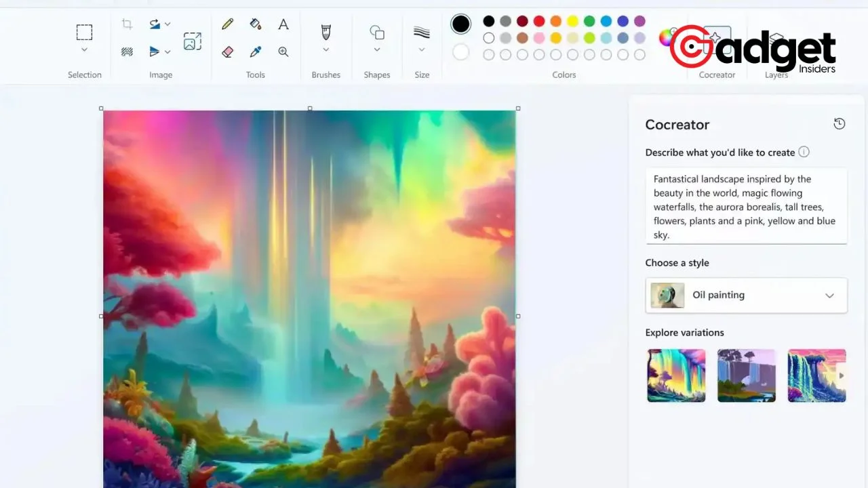Select Color 2 white circle

(x=461, y=52)
